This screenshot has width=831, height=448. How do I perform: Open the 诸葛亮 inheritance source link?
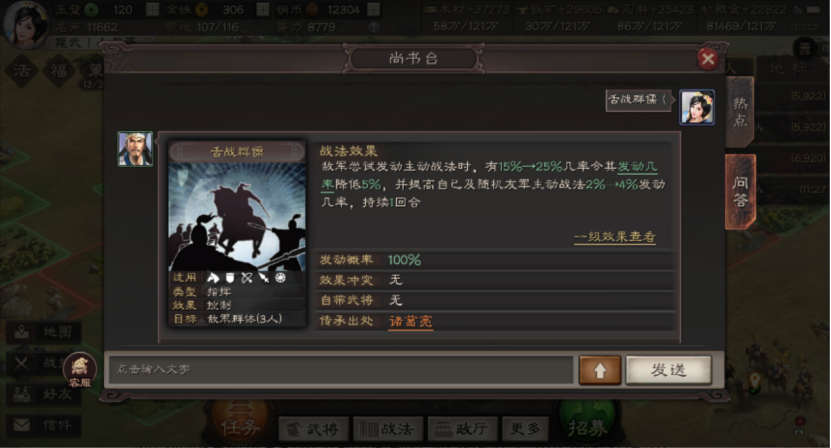coord(411,321)
